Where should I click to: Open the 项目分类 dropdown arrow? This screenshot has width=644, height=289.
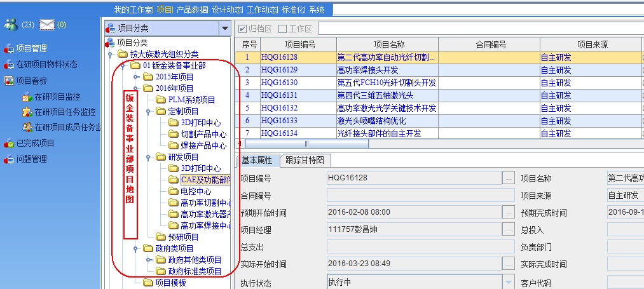coord(224,29)
